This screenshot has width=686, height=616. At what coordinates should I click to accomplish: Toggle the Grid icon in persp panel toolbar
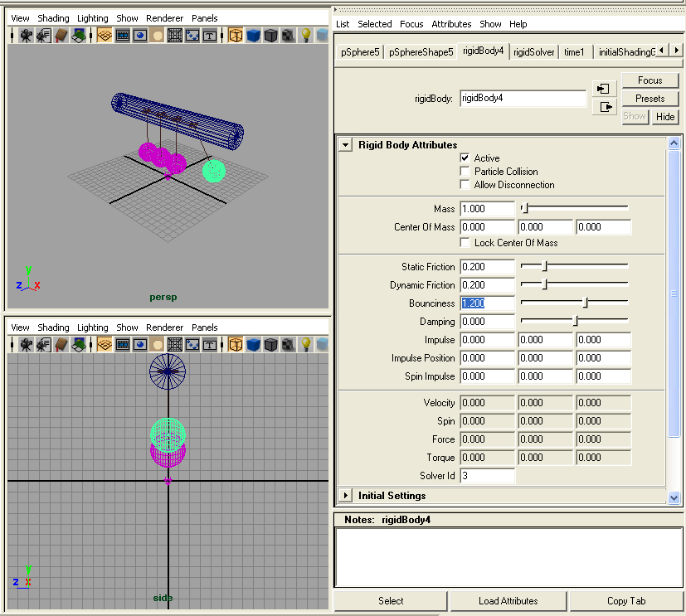point(105,36)
